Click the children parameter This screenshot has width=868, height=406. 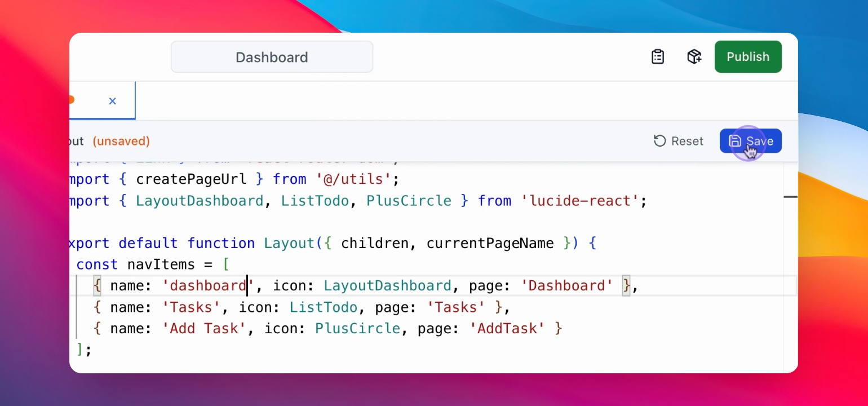(375, 243)
